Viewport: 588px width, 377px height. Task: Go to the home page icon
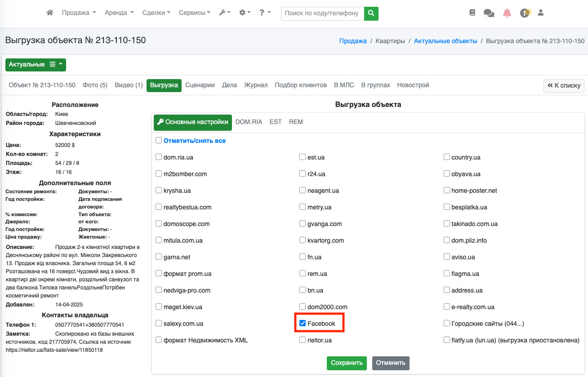[50, 13]
